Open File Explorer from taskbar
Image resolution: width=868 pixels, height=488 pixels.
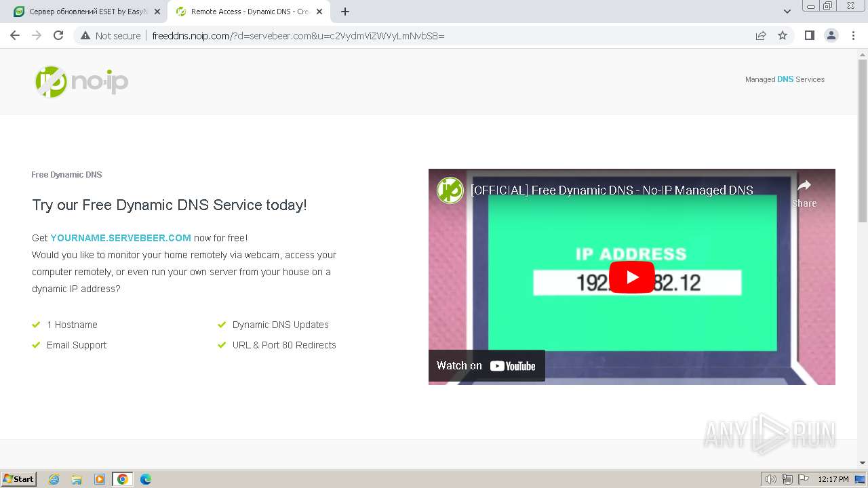(77, 479)
